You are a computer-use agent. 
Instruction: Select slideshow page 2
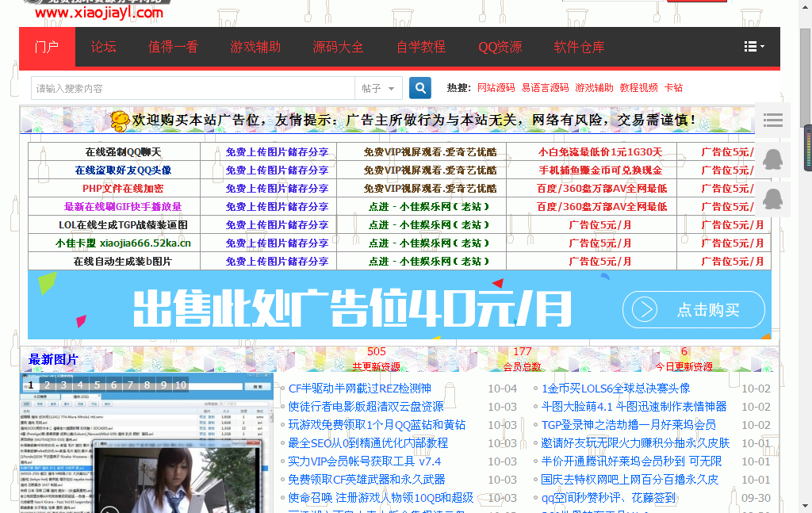coord(47,385)
